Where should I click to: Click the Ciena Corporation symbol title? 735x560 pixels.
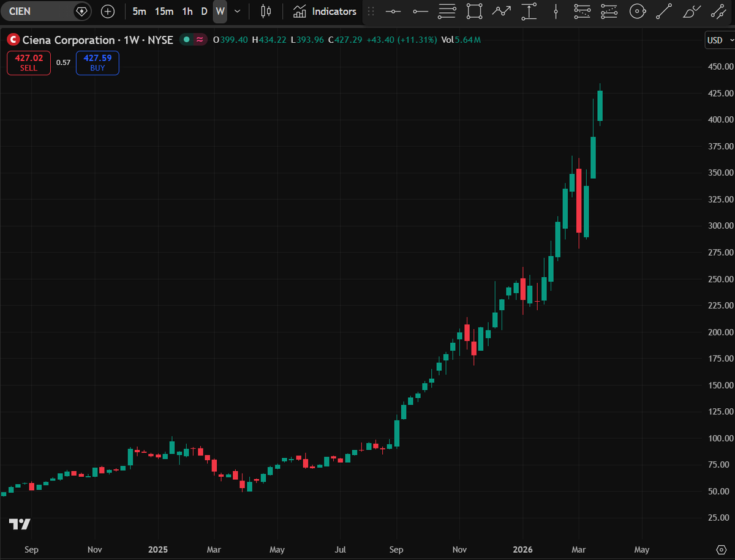coord(98,40)
